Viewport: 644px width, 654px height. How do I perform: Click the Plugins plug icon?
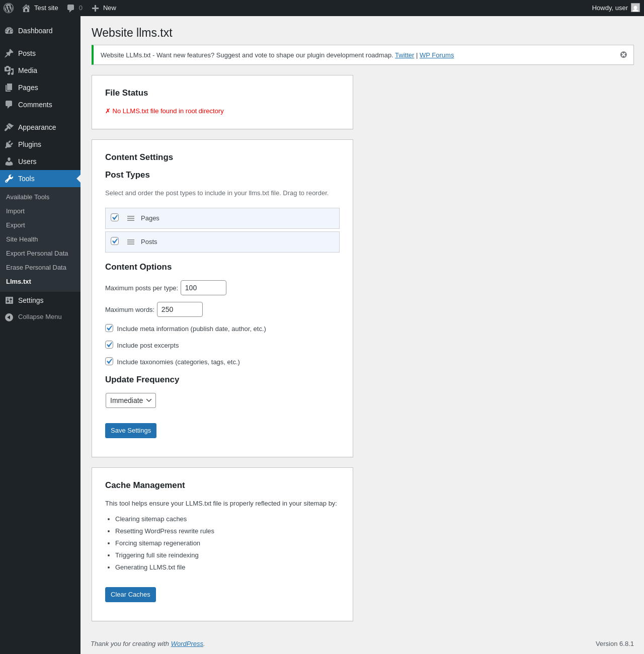9,144
